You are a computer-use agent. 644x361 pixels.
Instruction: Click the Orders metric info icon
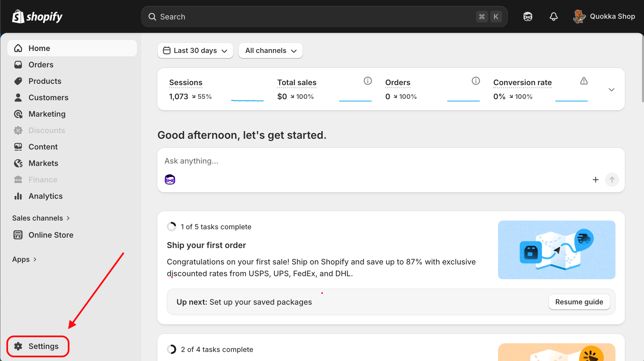(x=476, y=81)
